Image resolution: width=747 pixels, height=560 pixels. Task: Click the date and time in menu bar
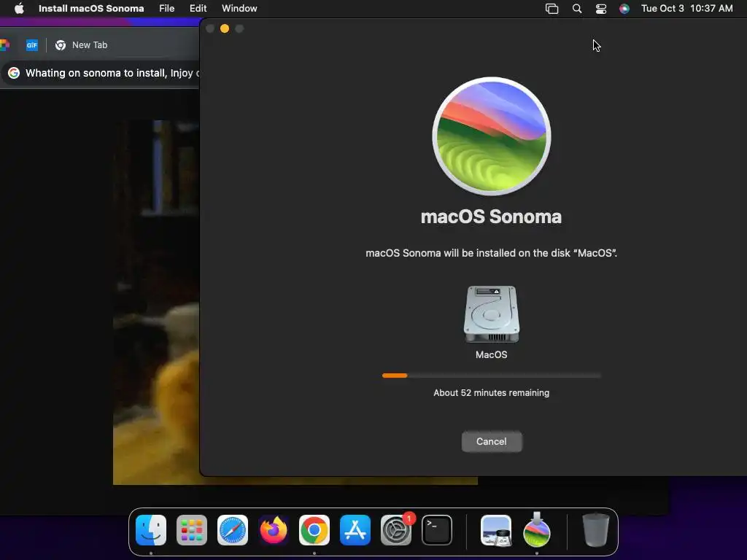coord(687,8)
